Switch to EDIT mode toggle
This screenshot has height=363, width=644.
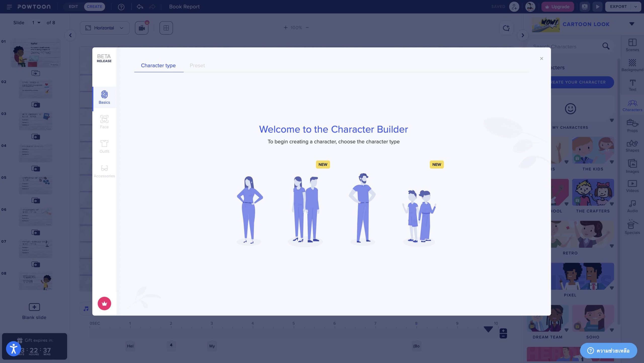click(x=73, y=7)
